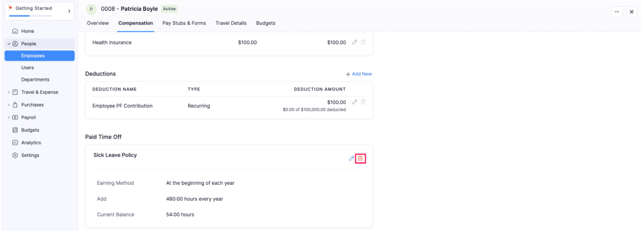Expand the Purchases section
This screenshot has height=231, width=644.
pos(9,105)
